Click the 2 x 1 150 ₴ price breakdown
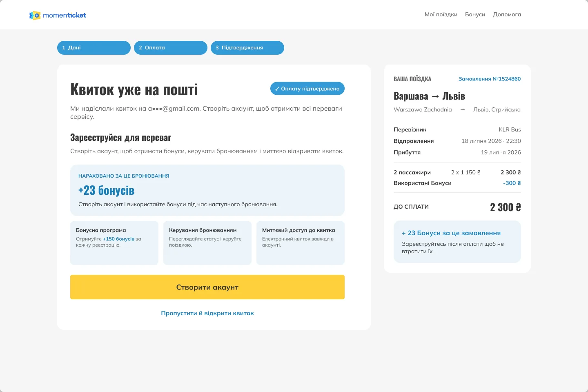The width and height of the screenshot is (588, 392). tap(465, 172)
